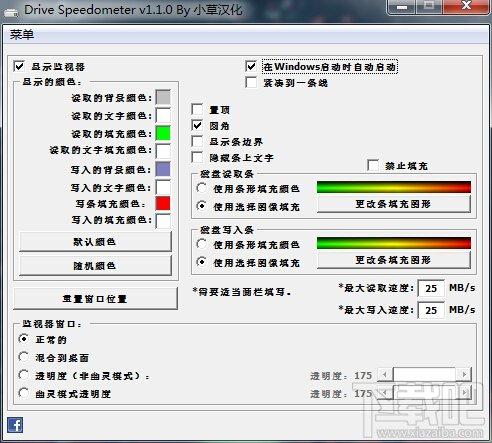The height and width of the screenshot is (443, 492).
Task: Click the blue 写入的背景颜色 swatch
Action: [x=163, y=169]
